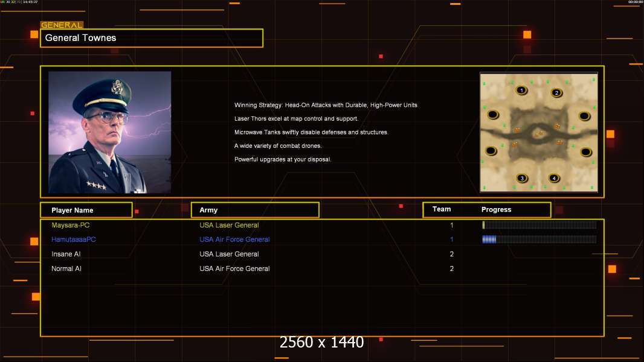The height and width of the screenshot is (362, 644).
Task: Click start position 1 on the minimap
Action: [x=521, y=91]
